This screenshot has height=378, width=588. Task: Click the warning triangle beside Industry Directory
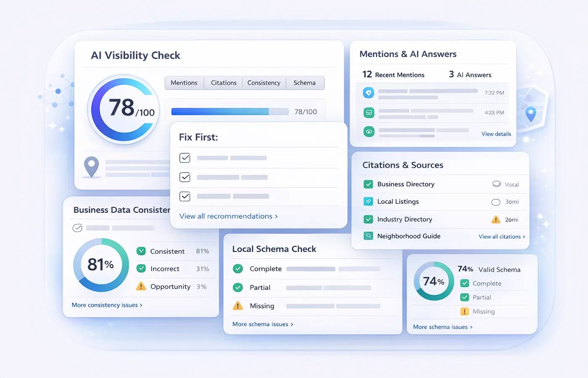[496, 219]
